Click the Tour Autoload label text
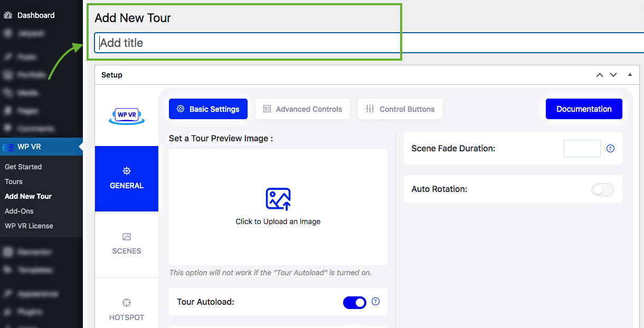This screenshot has width=644, height=328. (x=205, y=302)
